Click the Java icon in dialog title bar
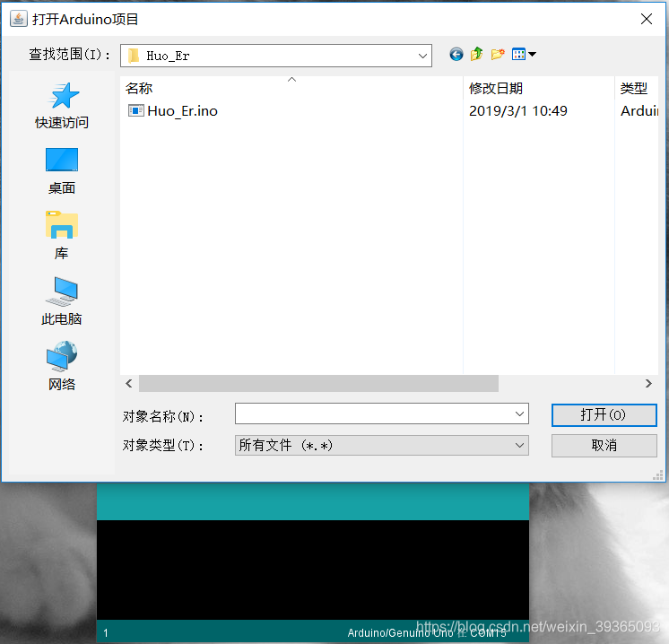Viewport: 669px width, 644px height. coord(18,19)
